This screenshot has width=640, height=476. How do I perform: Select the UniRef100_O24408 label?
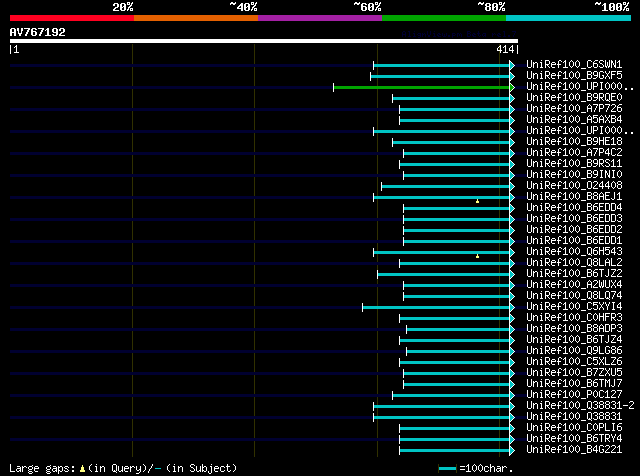coord(574,186)
